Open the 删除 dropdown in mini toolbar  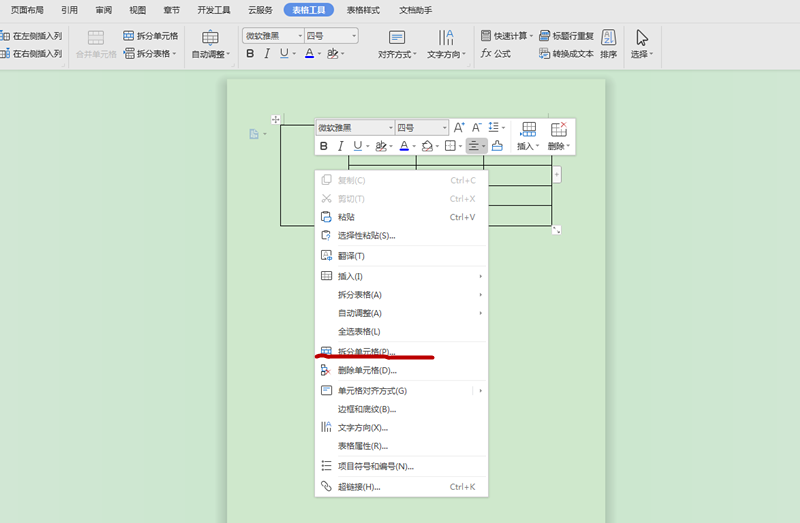[559, 136]
